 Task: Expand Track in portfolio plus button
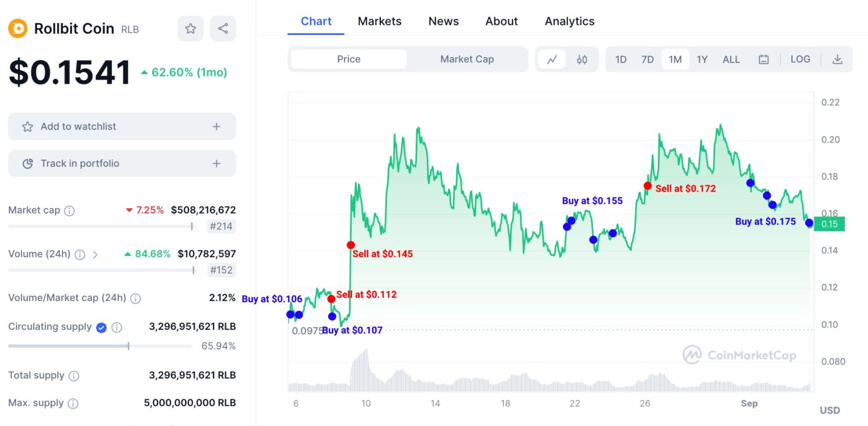[216, 164]
